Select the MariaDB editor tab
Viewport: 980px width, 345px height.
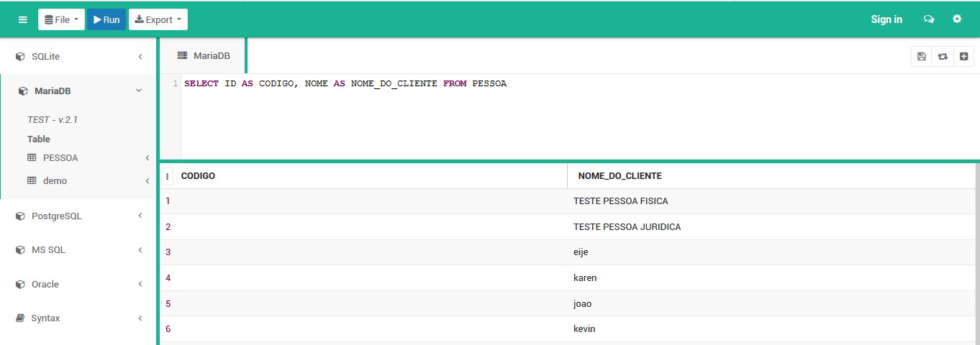tap(204, 55)
